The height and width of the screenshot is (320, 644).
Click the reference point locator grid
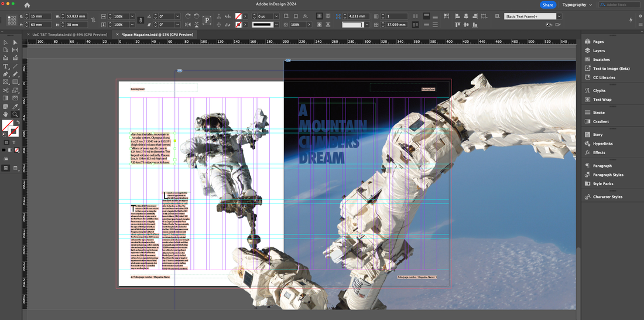(12, 20)
